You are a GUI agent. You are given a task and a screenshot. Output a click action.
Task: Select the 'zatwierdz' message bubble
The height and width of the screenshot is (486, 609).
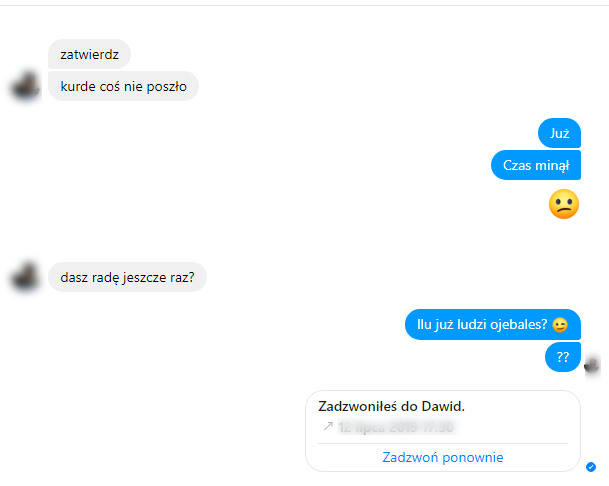pyautogui.click(x=89, y=54)
